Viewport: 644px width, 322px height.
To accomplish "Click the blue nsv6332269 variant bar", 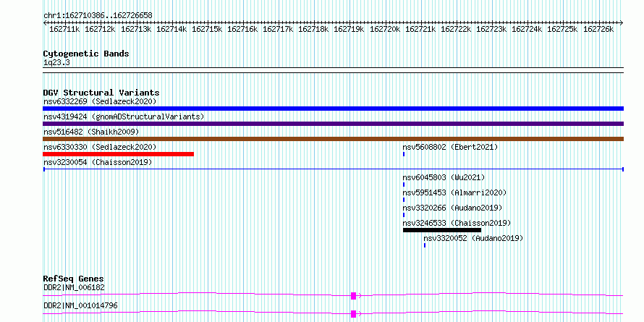I will pos(333,109).
